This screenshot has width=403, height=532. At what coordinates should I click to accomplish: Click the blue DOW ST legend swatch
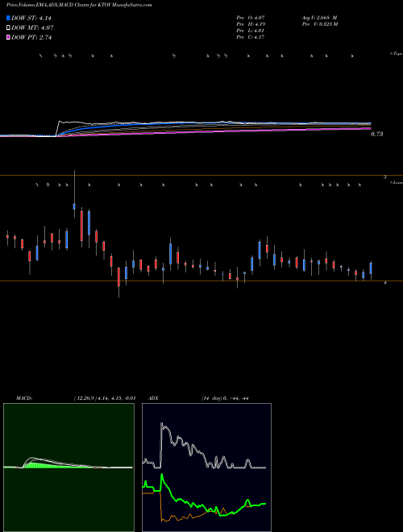pyautogui.click(x=8, y=18)
